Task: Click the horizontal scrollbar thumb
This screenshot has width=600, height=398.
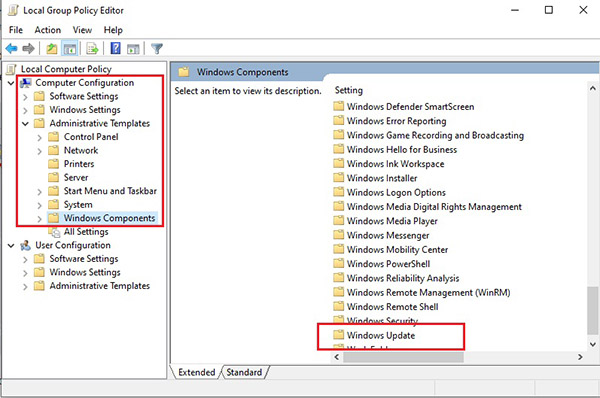Action: [x=403, y=357]
